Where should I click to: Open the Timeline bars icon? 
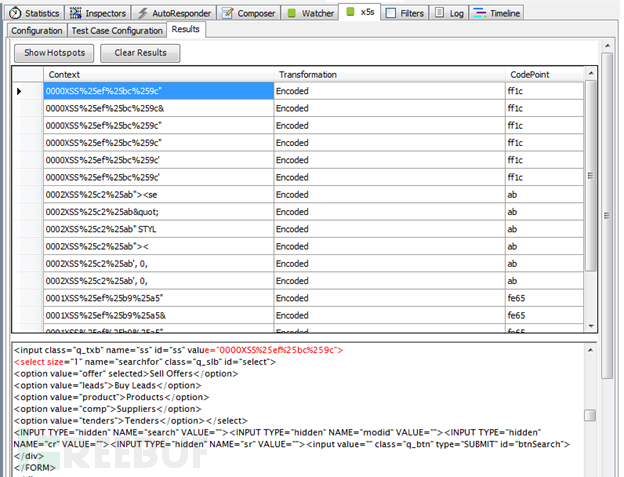click(x=480, y=13)
